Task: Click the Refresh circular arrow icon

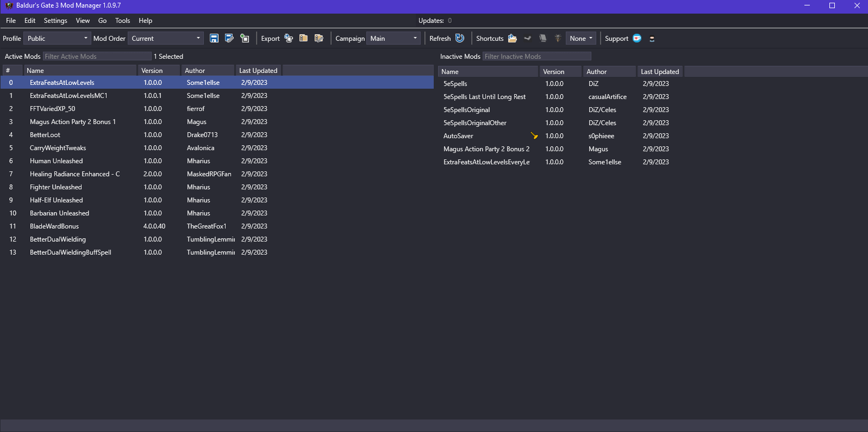Action: point(460,38)
